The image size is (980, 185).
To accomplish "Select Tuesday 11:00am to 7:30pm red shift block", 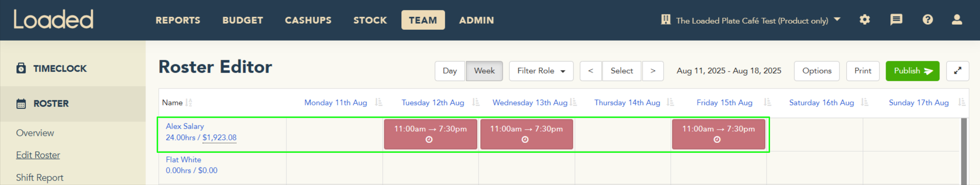I will [x=431, y=134].
